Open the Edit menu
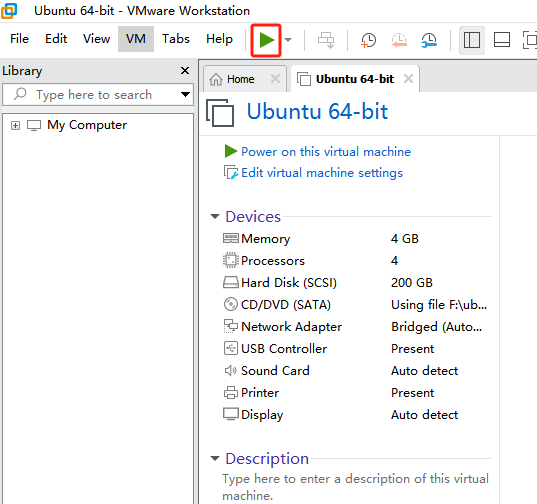 point(56,39)
